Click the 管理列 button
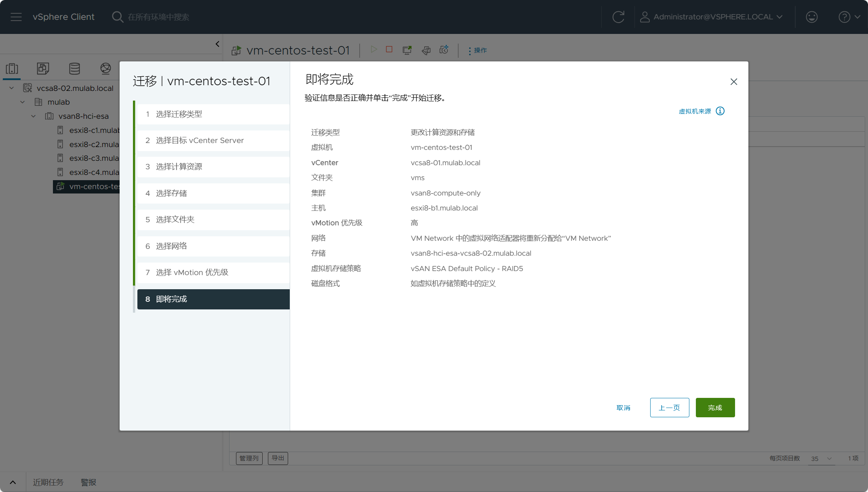 pos(249,458)
